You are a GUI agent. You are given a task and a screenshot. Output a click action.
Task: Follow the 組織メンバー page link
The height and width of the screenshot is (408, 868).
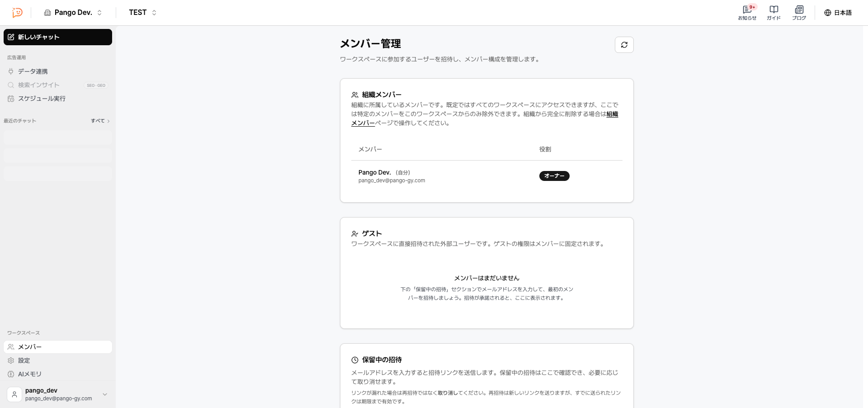coord(612,114)
